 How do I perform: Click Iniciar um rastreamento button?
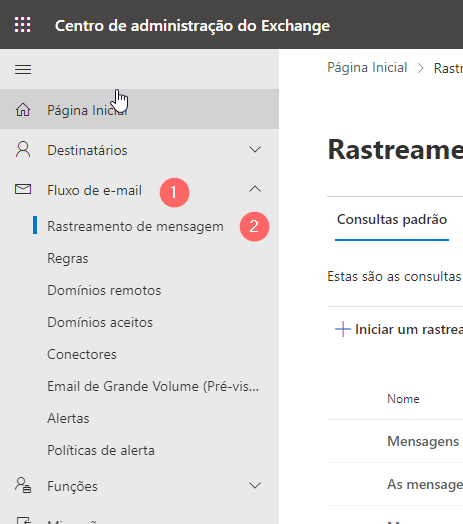click(399, 330)
